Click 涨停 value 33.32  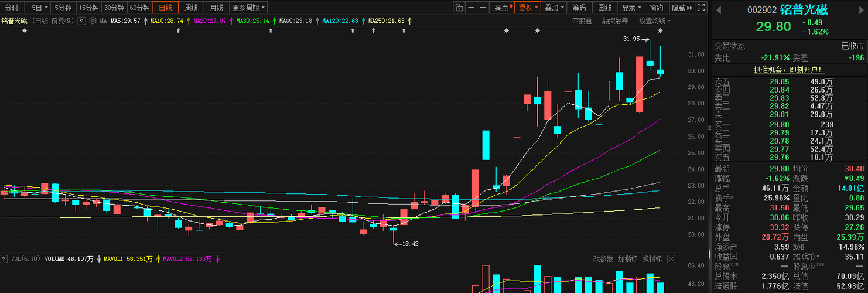click(779, 227)
